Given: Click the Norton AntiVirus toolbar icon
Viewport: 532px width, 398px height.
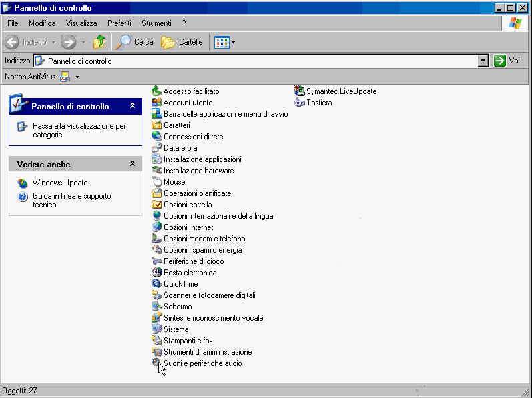Looking at the screenshot, I should tap(65, 77).
